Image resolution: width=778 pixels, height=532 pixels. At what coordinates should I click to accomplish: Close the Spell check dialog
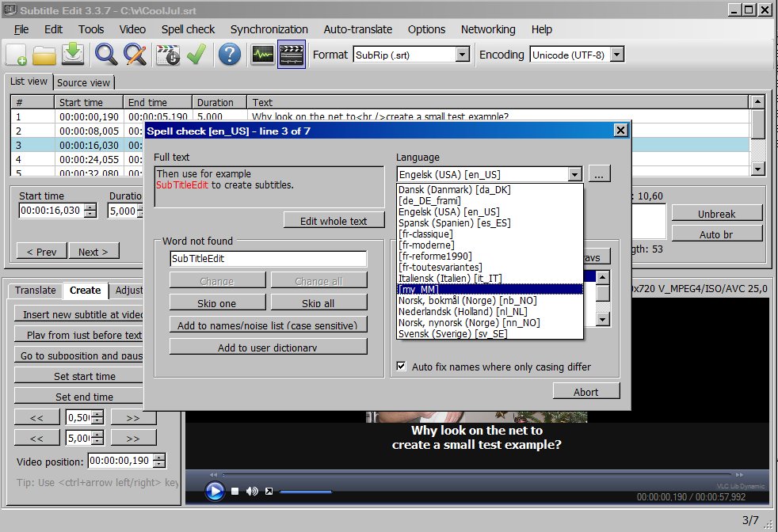[x=620, y=131]
